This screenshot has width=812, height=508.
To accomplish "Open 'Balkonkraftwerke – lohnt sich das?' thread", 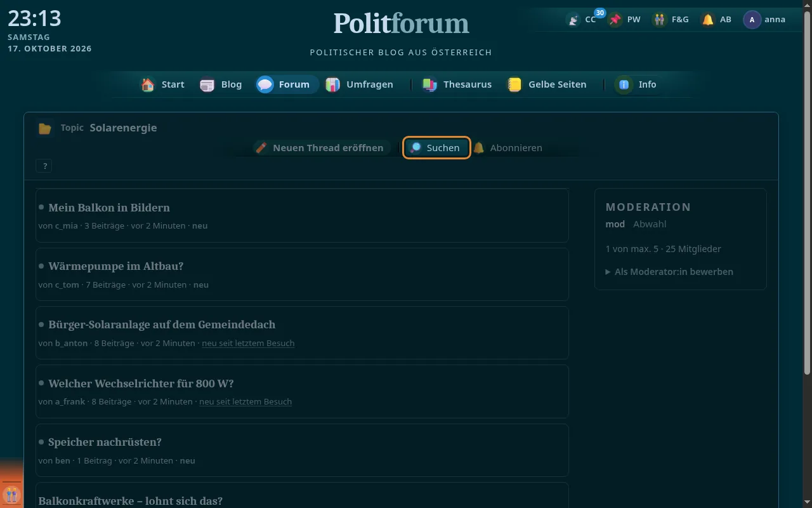I will [x=131, y=501].
